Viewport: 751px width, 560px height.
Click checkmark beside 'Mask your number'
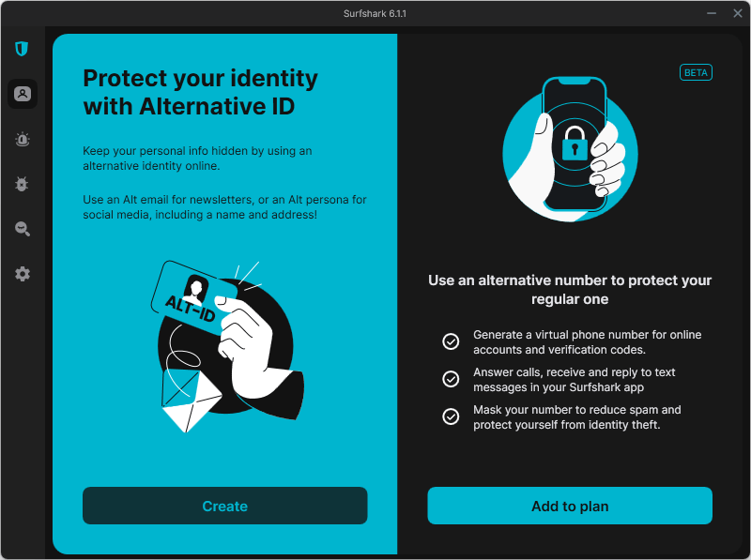[x=451, y=416]
